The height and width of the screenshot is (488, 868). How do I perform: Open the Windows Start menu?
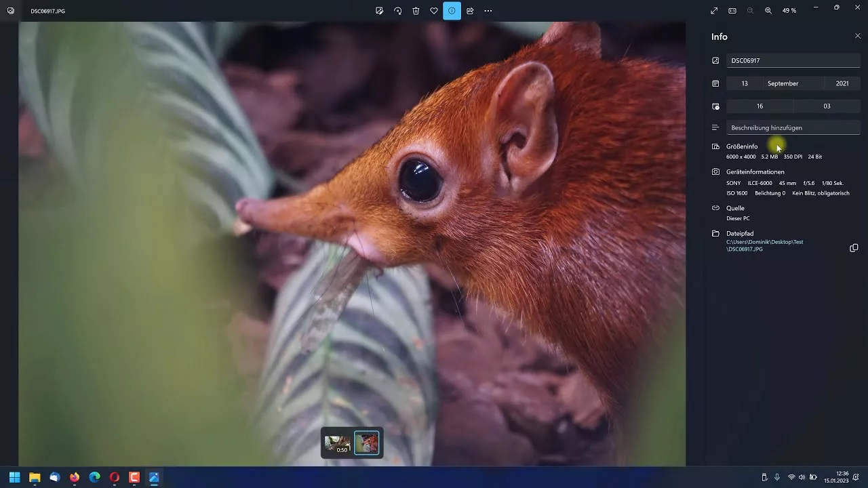(x=14, y=477)
